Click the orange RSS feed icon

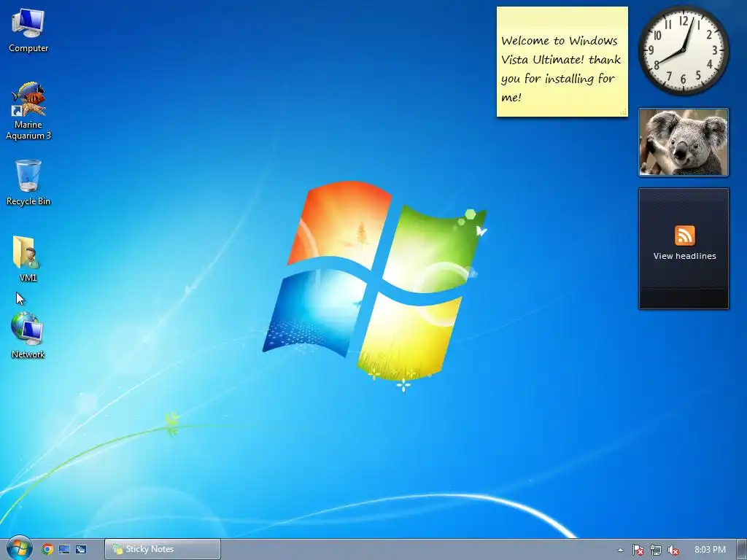(x=684, y=236)
